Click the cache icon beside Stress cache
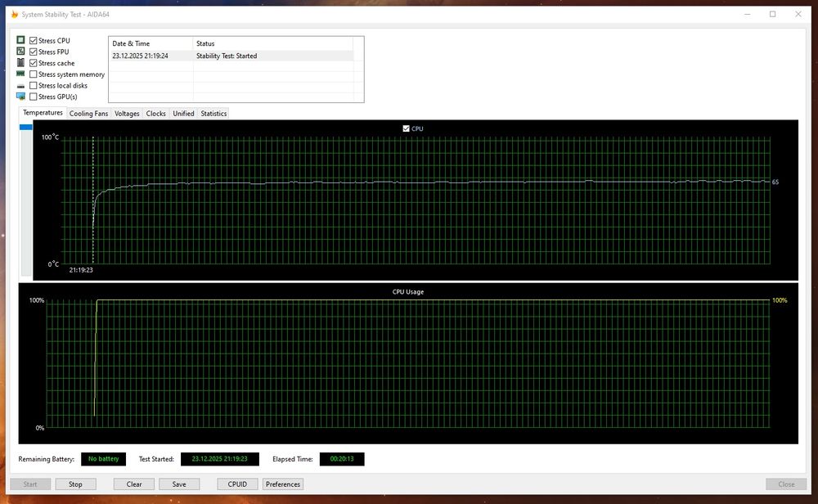Viewport: 818px width, 504px height. pos(20,63)
